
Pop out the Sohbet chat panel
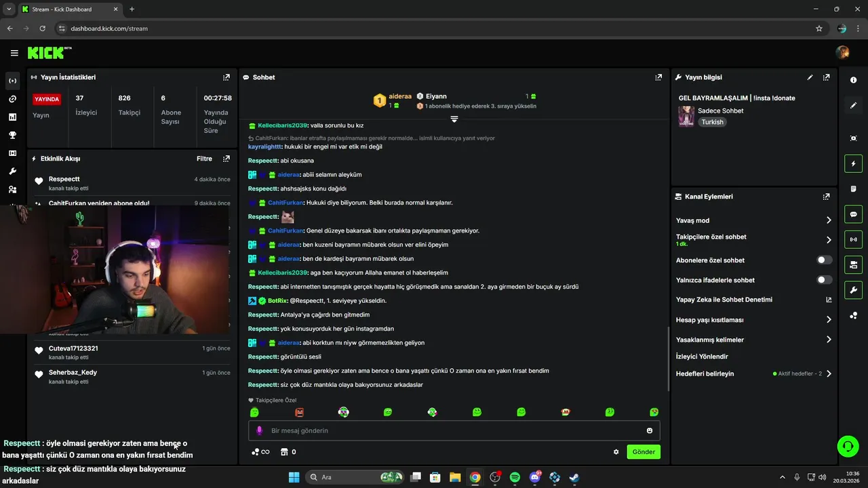tap(658, 77)
